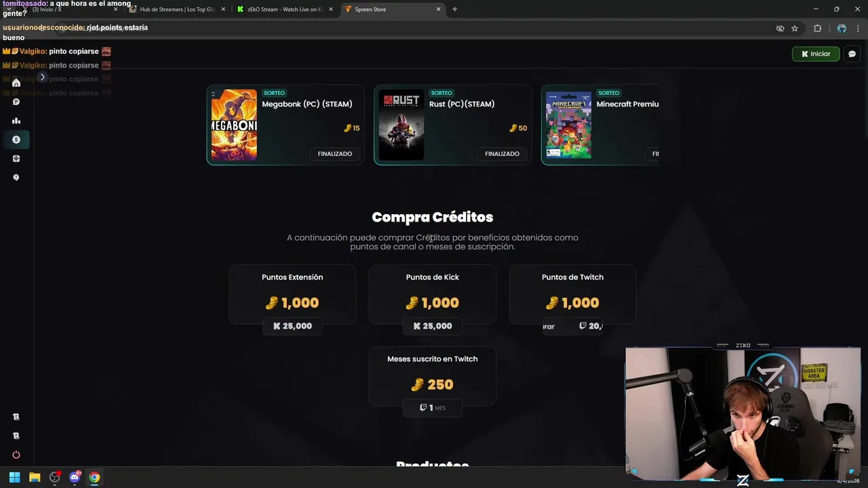Buy Puntos de Kick for 25,000
This screenshot has width=868, height=488.
click(433, 326)
